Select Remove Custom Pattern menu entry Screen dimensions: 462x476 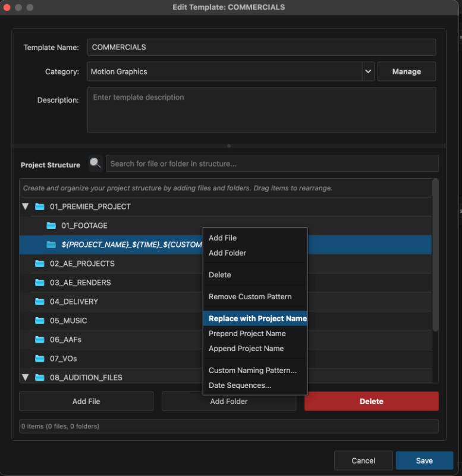(255, 296)
